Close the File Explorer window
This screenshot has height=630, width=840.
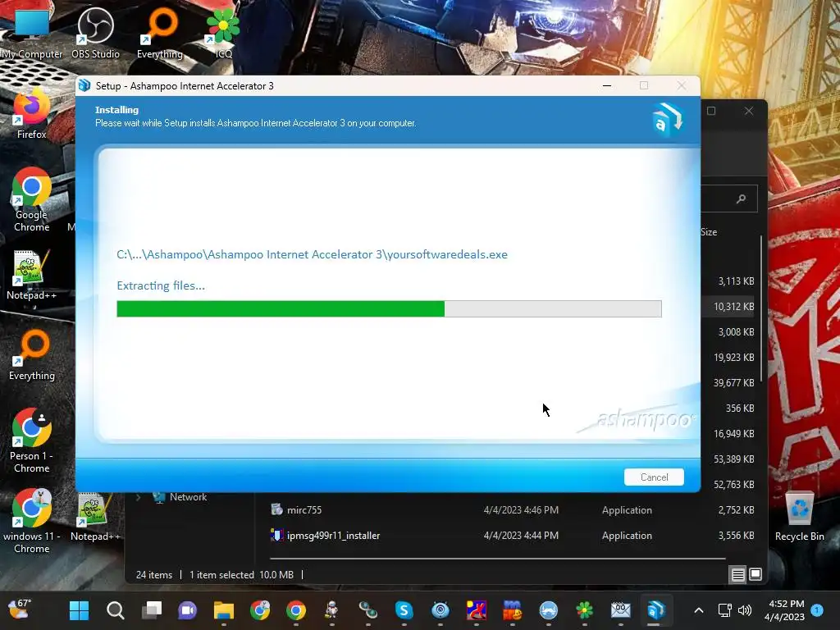749,111
